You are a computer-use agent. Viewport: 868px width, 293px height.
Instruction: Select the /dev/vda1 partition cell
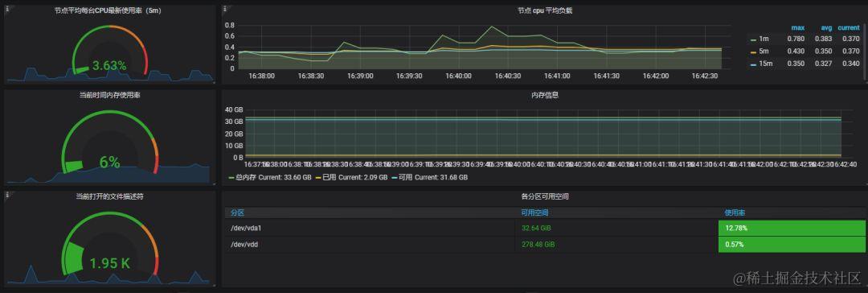pyautogui.click(x=370, y=228)
